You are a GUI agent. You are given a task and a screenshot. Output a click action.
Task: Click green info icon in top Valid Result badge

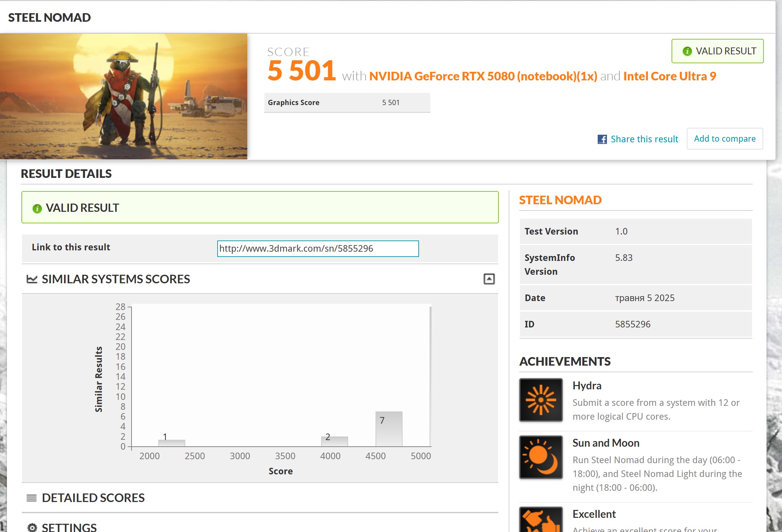click(x=687, y=51)
